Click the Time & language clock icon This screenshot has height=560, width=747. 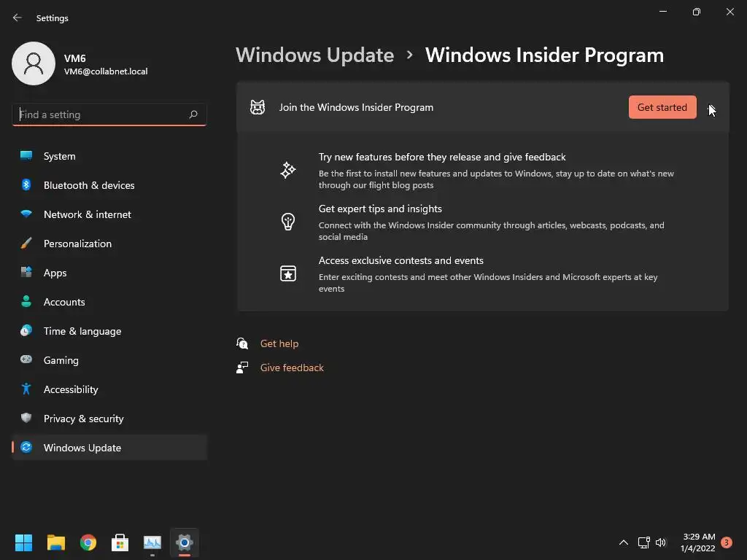(x=26, y=330)
